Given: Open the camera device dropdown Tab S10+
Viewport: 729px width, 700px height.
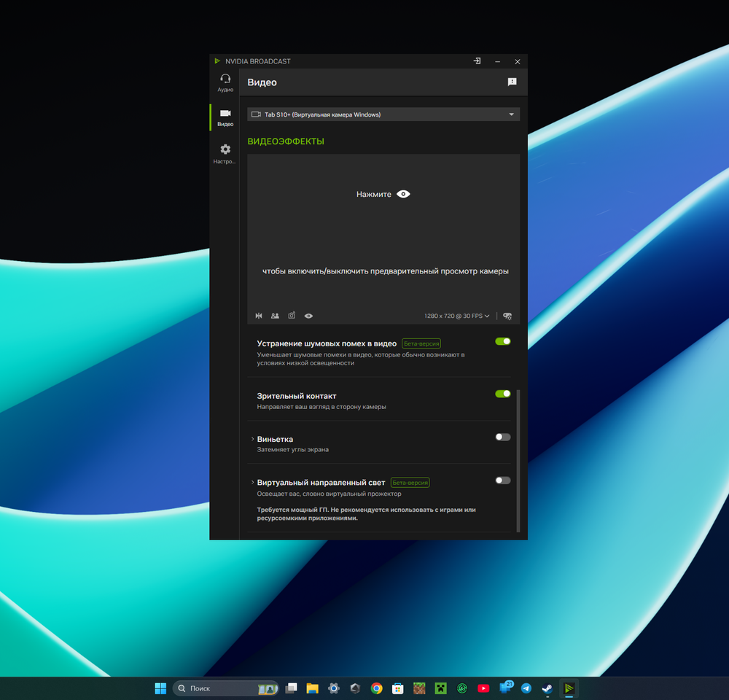Looking at the screenshot, I should click(383, 114).
